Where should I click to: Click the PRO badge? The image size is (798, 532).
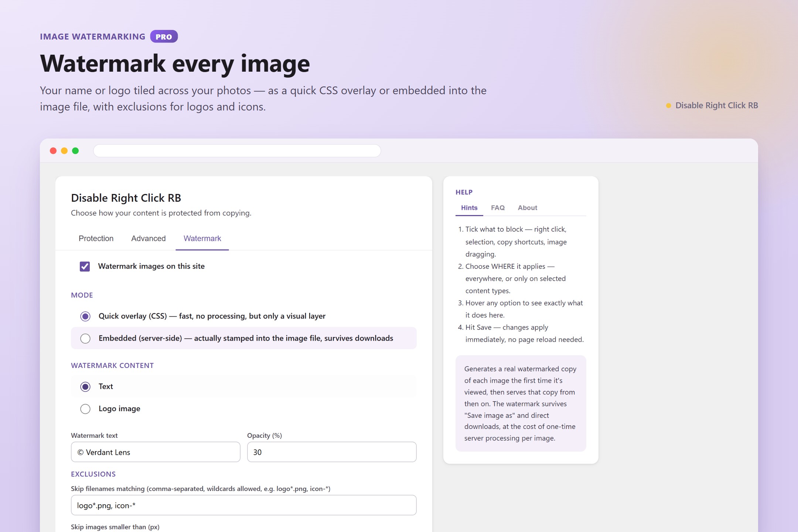[164, 37]
